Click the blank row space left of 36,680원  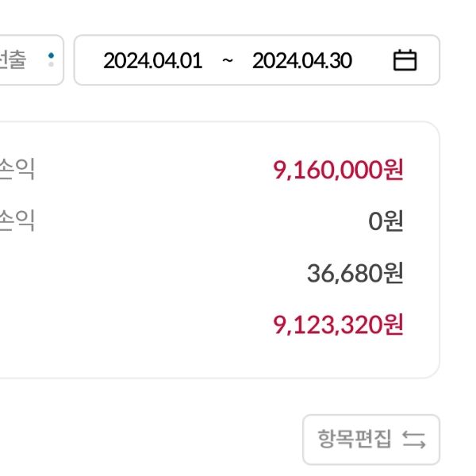(x=159, y=274)
